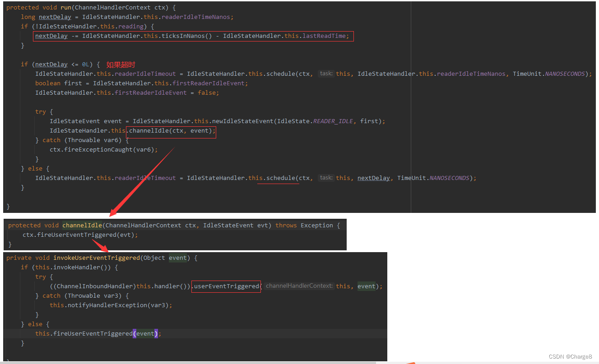Click the 'lastReadTime' field reference
This screenshot has height=364, width=599.
[324, 36]
